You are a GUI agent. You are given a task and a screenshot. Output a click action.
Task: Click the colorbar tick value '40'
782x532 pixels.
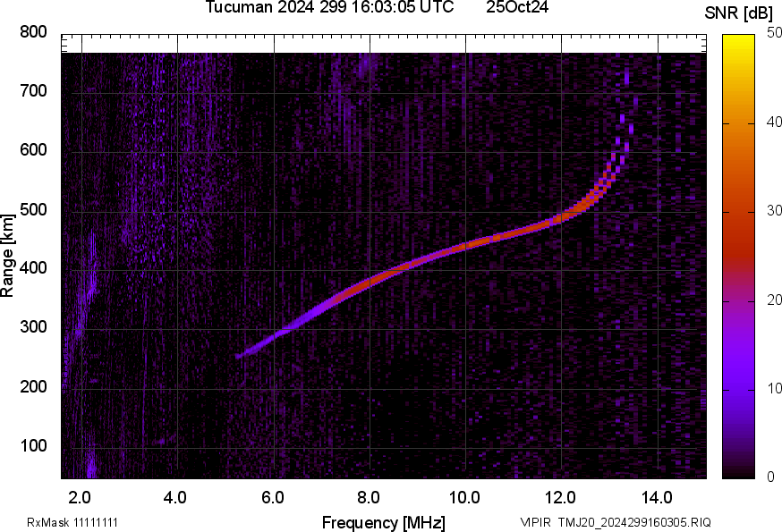pyautogui.click(x=775, y=122)
